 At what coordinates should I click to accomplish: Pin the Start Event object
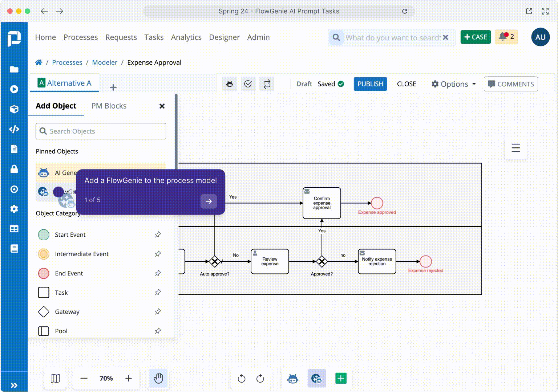coord(158,234)
